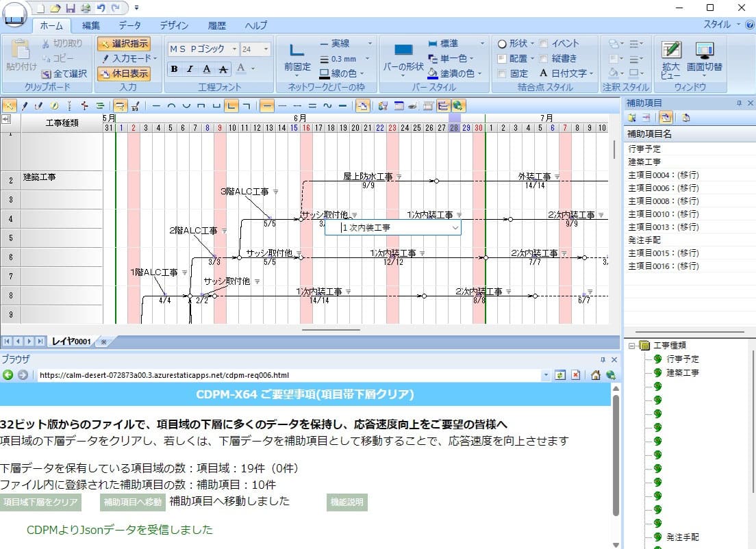
Task: Toggle the 選択指示 selection mode
Action: point(124,44)
